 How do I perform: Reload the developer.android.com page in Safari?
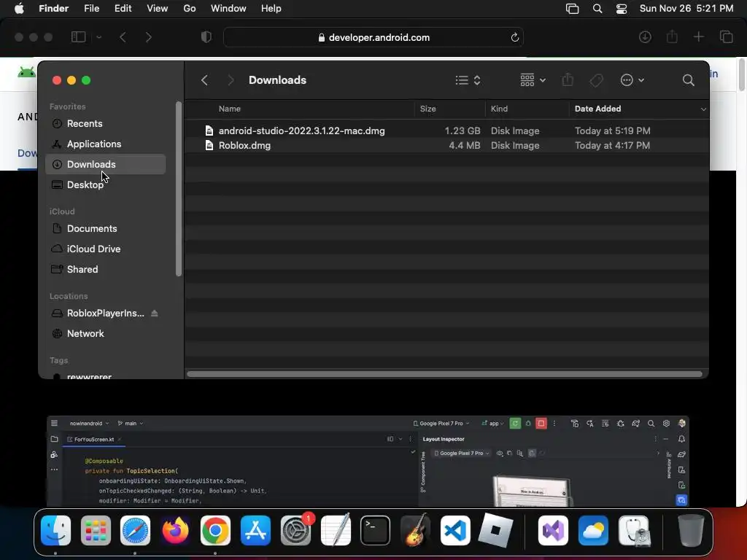click(514, 37)
